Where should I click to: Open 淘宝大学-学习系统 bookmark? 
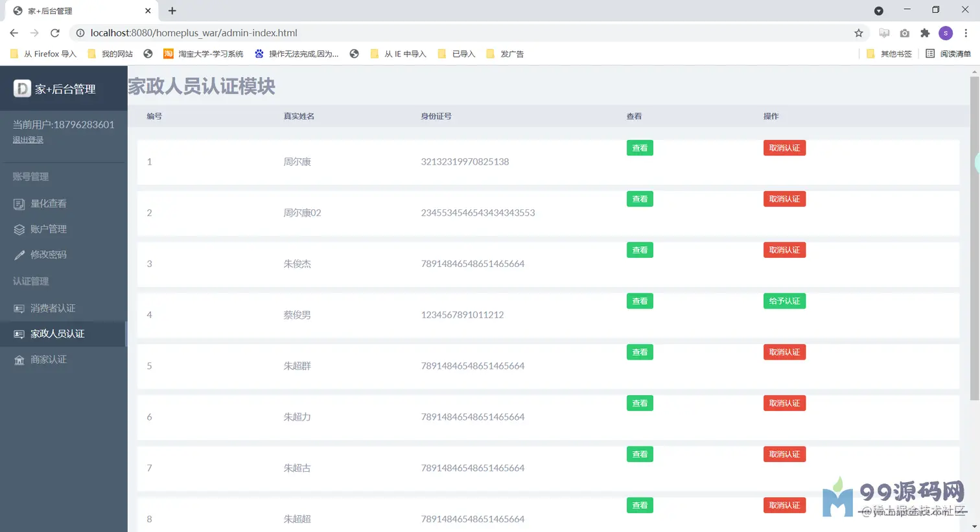click(204, 54)
